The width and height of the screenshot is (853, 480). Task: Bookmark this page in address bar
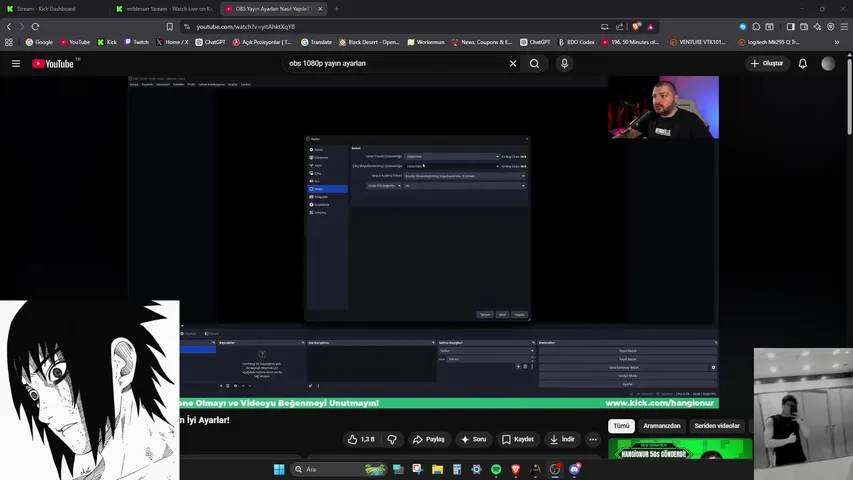click(170, 27)
